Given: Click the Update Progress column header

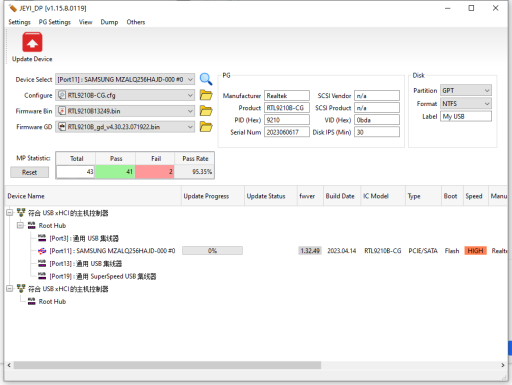Looking at the screenshot, I should tap(213, 196).
